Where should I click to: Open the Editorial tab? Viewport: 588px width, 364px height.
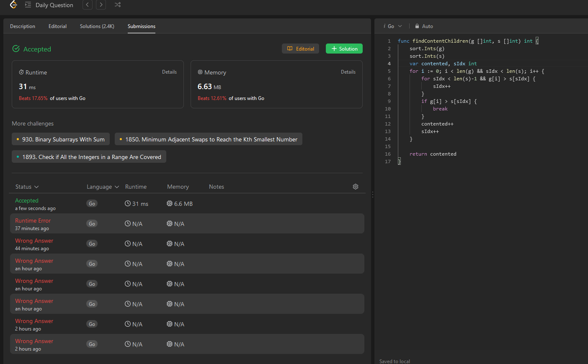(x=57, y=26)
